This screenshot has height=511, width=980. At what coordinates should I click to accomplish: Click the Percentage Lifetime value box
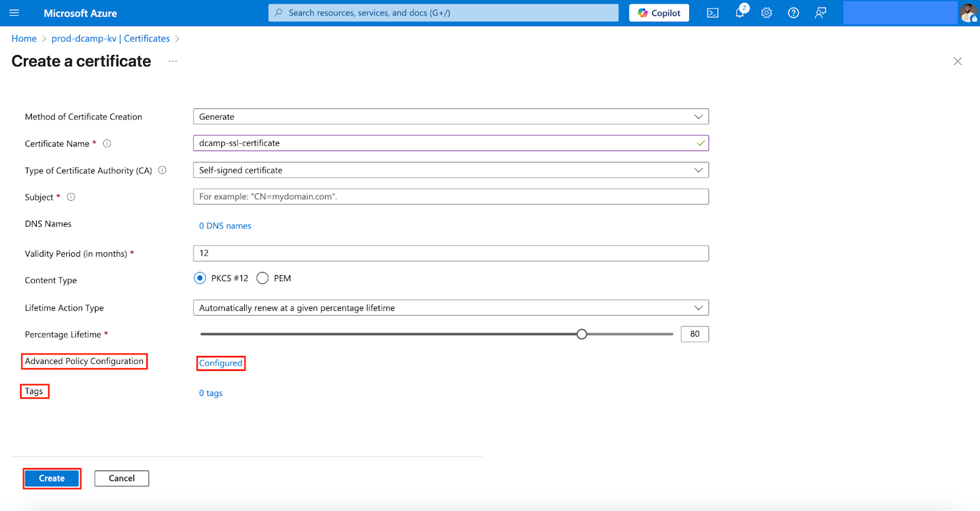pyautogui.click(x=695, y=334)
